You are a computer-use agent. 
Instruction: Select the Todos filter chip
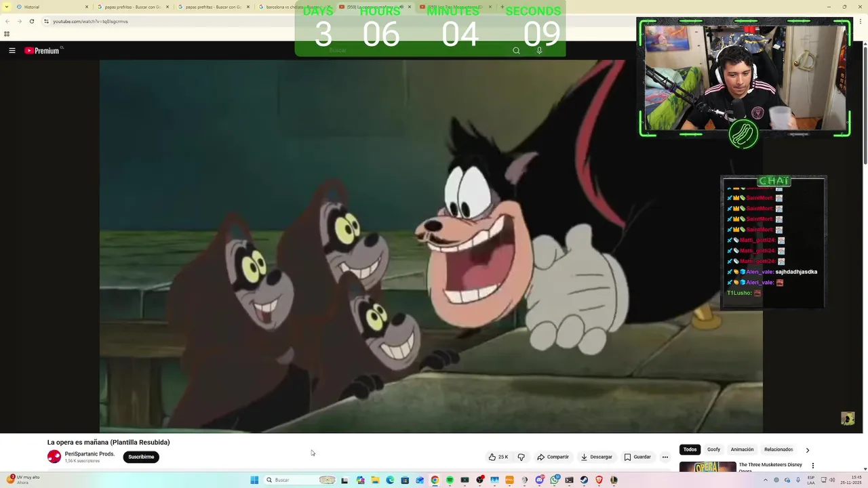[x=690, y=449]
